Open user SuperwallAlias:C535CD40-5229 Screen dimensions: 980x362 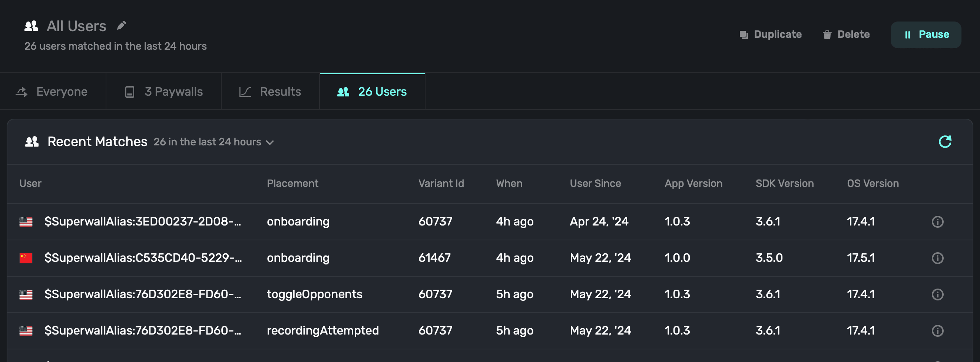pyautogui.click(x=143, y=258)
